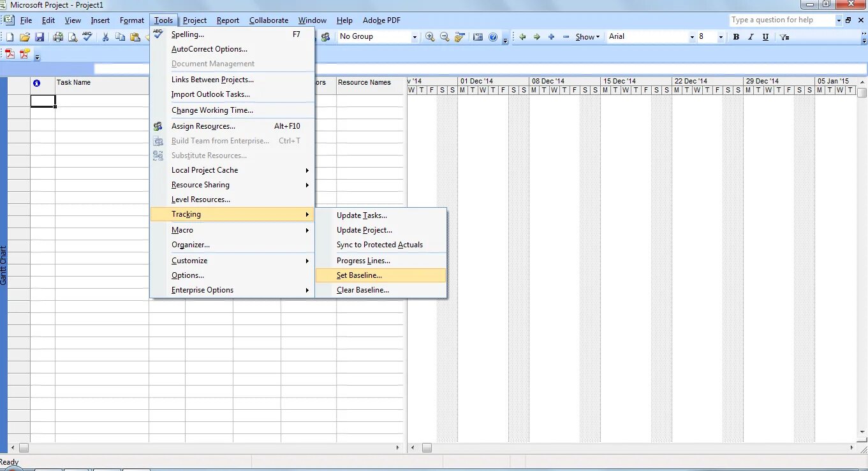
Task: Toggle Italic formatting
Action: (x=751, y=37)
